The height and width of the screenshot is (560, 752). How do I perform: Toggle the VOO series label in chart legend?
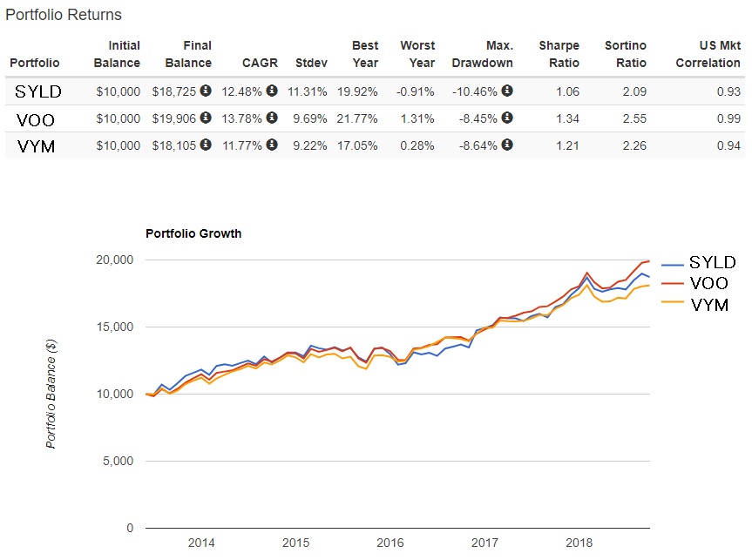(708, 283)
